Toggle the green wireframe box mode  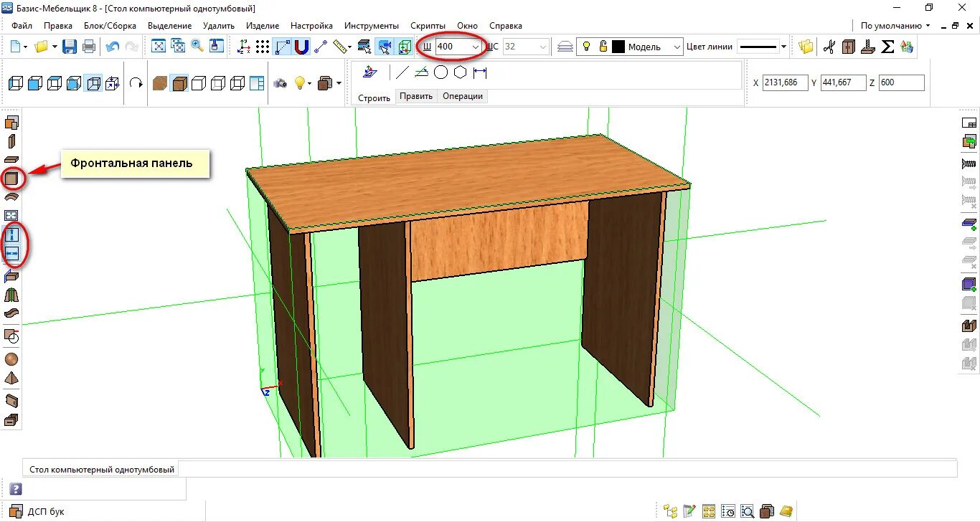pyautogui.click(x=405, y=47)
